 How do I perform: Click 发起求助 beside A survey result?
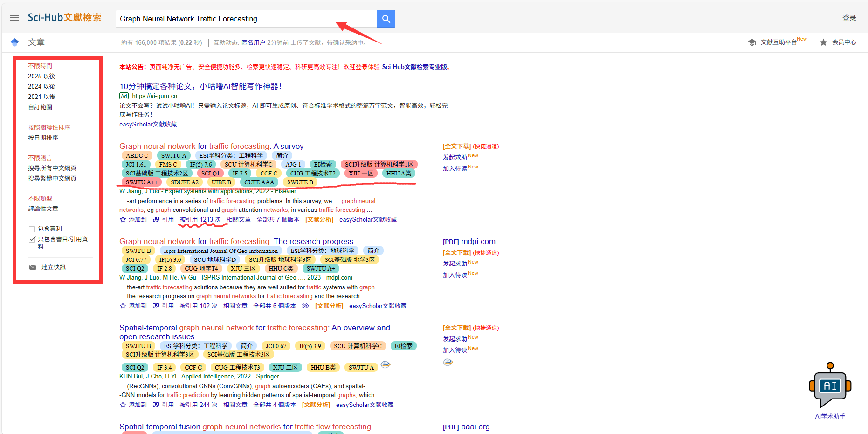coord(455,157)
